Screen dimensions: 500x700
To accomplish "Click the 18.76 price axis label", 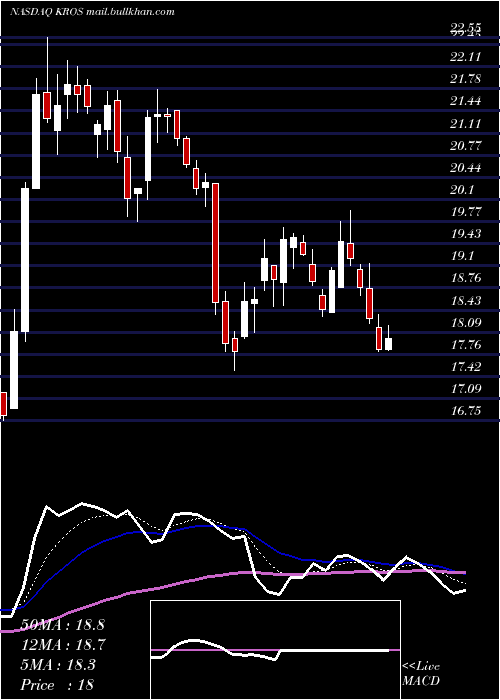I will (x=466, y=278).
